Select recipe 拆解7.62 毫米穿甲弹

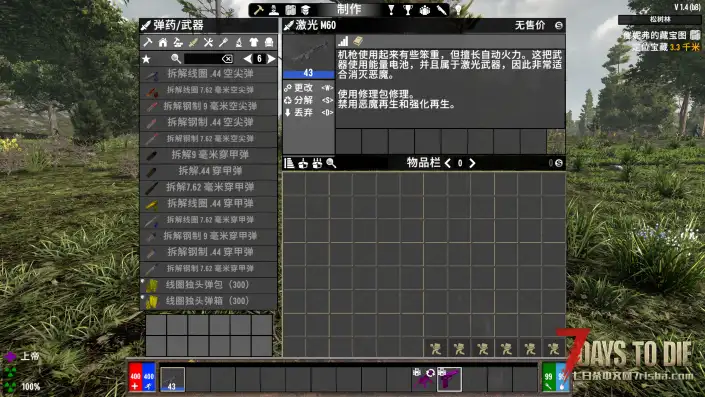coord(209,187)
